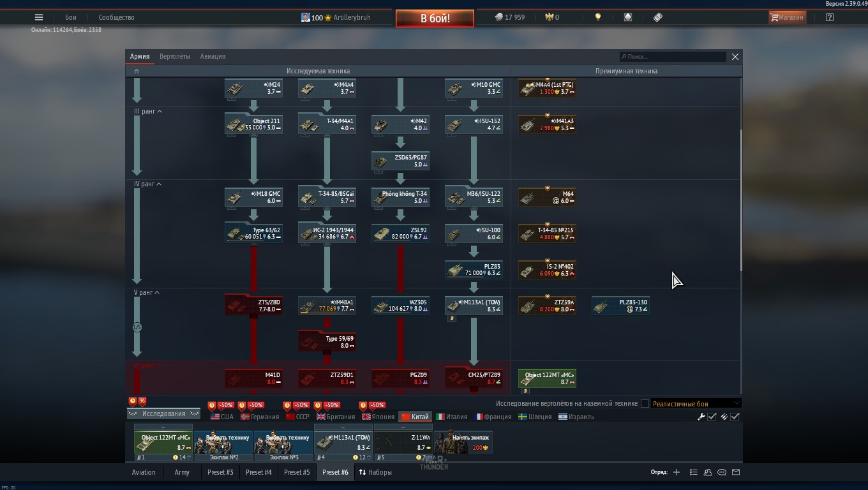Select the WZ305 vehicle card

tap(400, 306)
